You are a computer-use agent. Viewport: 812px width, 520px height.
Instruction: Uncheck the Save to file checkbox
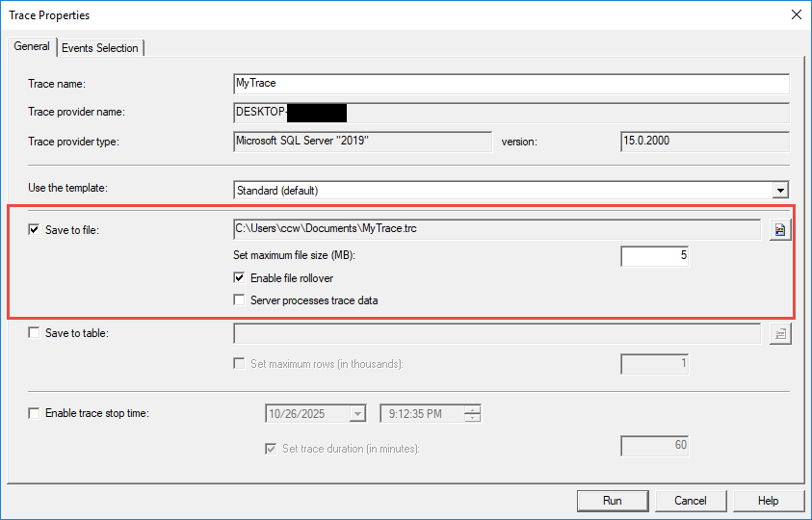34,229
